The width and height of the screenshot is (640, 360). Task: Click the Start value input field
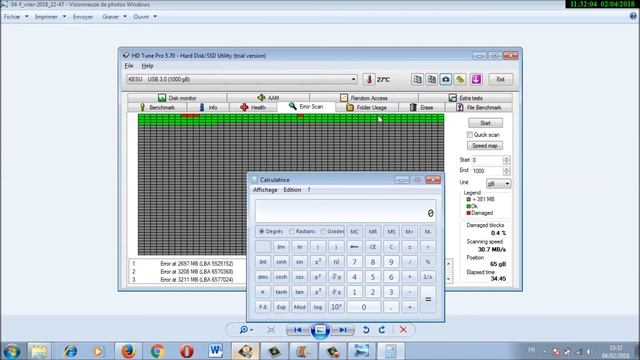click(x=487, y=160)
